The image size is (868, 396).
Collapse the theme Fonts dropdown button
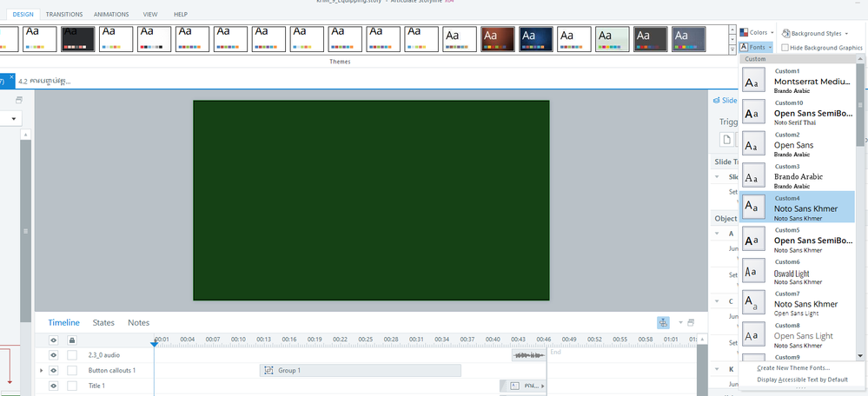[754, 48]
